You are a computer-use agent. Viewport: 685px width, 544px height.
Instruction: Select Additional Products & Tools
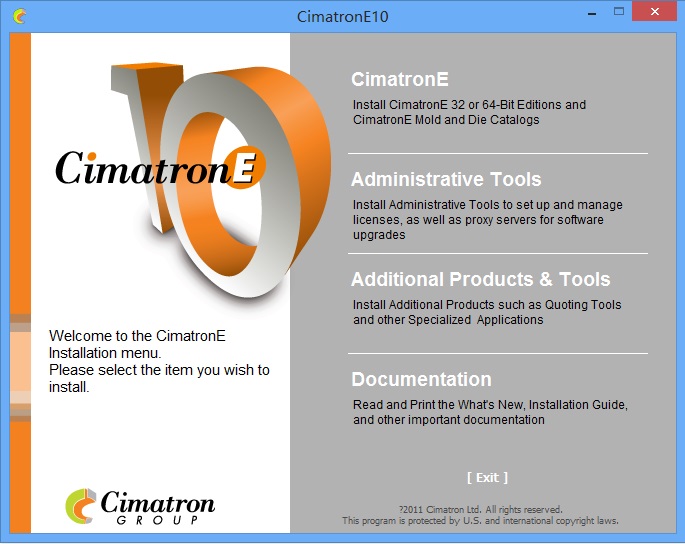point(481,280)
